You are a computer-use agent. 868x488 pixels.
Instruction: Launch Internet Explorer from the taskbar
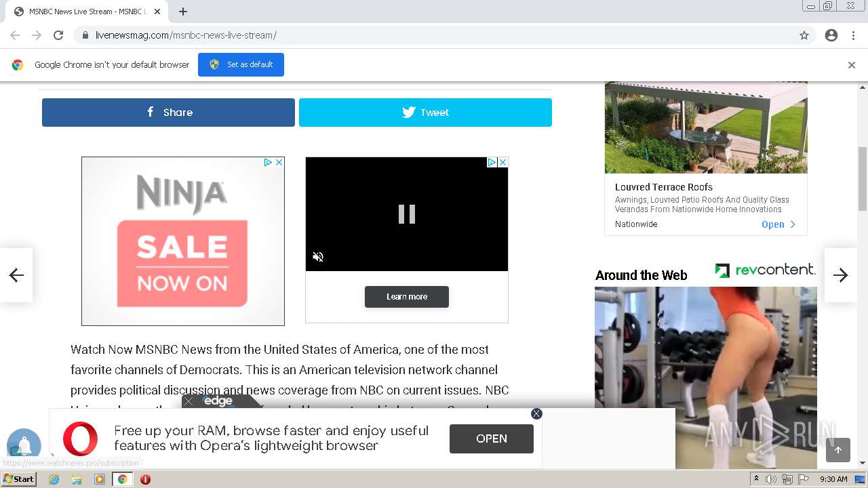click(x=54, y=479)
